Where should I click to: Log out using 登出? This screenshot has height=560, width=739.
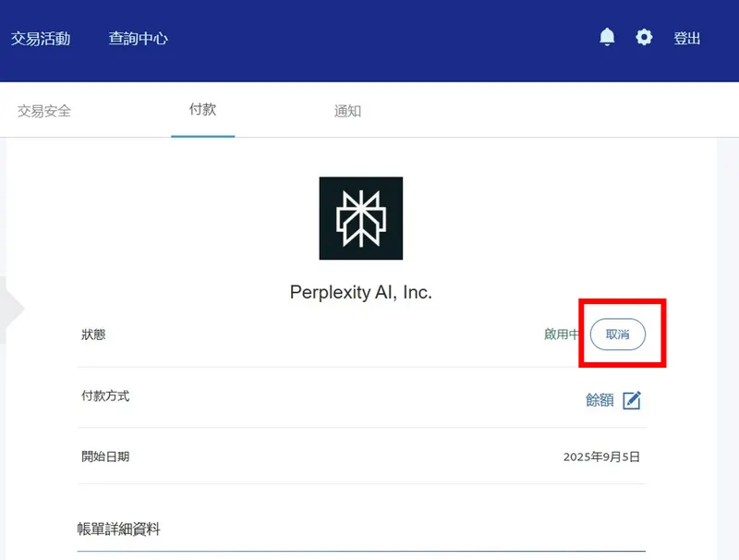tap(686, 38)
